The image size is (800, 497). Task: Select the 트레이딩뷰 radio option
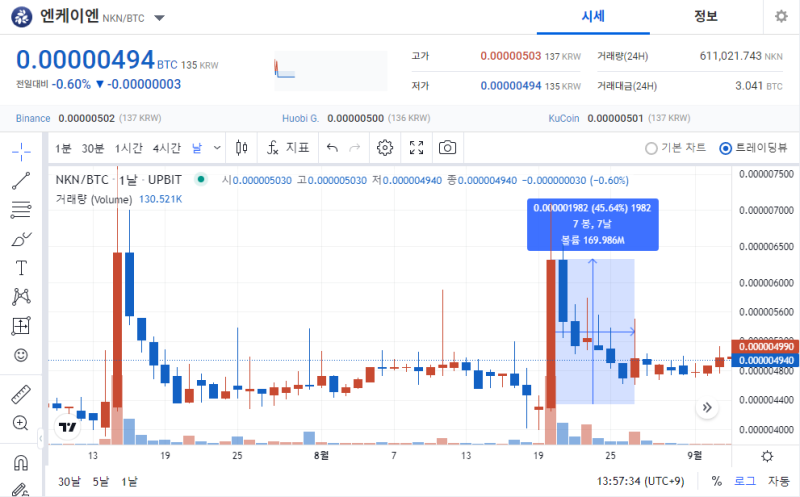753,148
